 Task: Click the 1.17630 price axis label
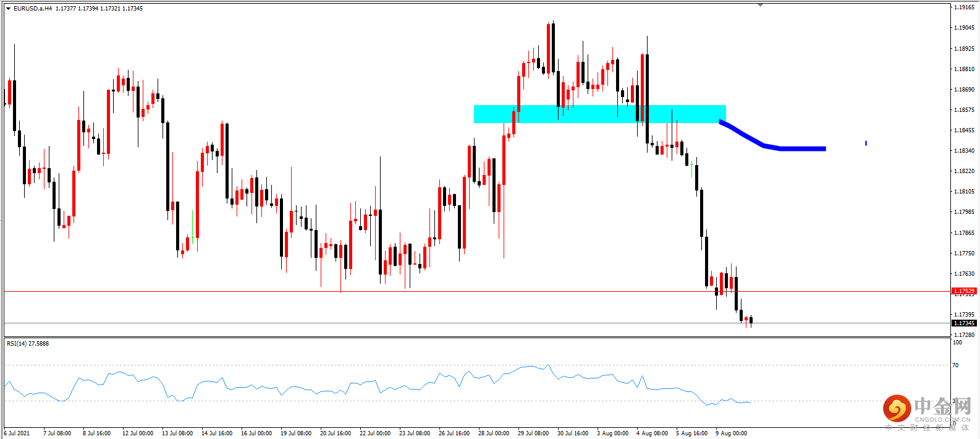coord(964,273)
